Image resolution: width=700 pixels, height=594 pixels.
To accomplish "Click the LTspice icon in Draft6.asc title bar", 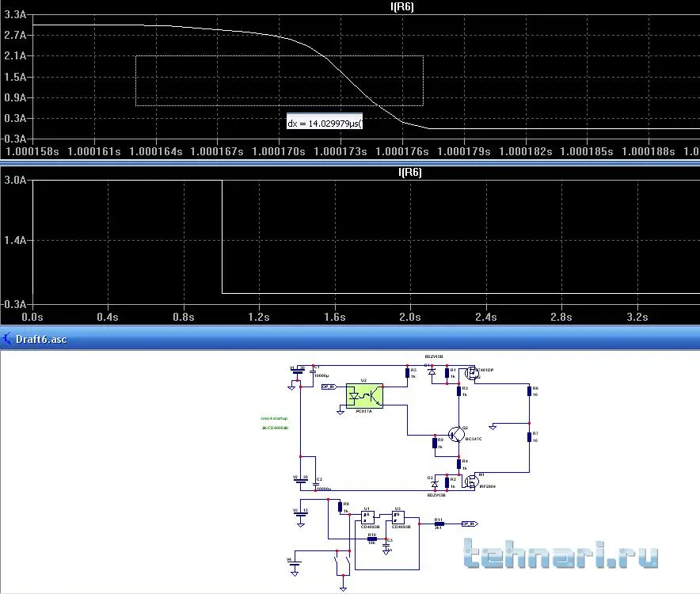I will point(6,338).
